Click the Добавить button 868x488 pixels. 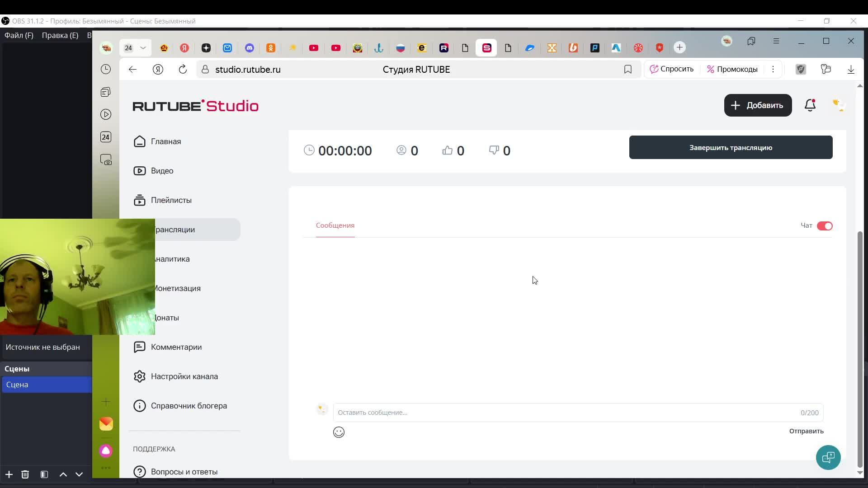pos(758,105)
